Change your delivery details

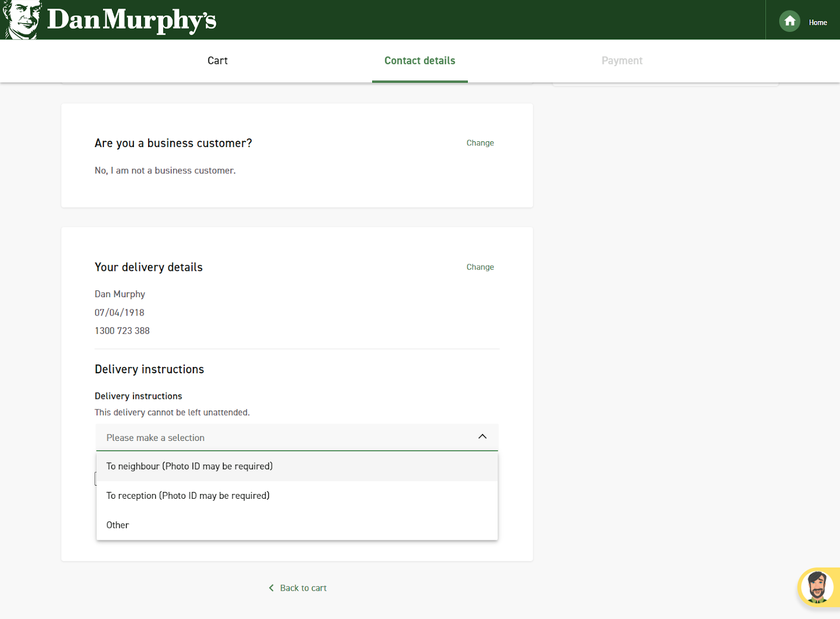click(x=480, y=267)
